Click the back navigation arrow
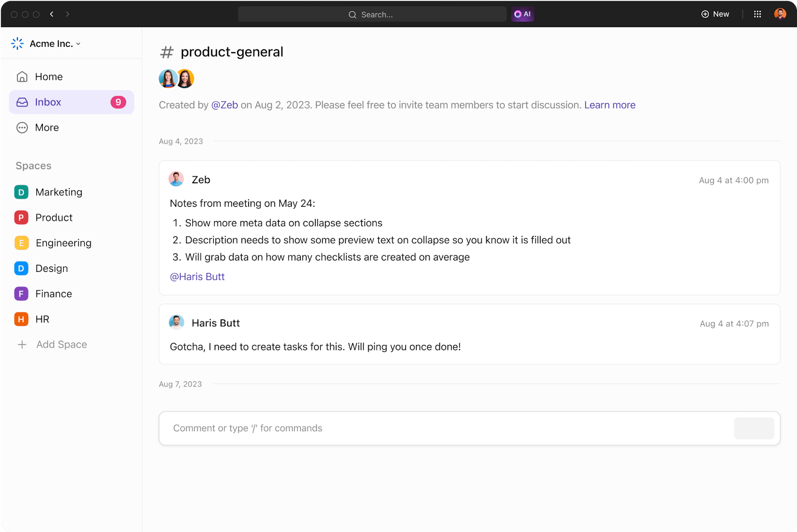 (x=52, y=14)
